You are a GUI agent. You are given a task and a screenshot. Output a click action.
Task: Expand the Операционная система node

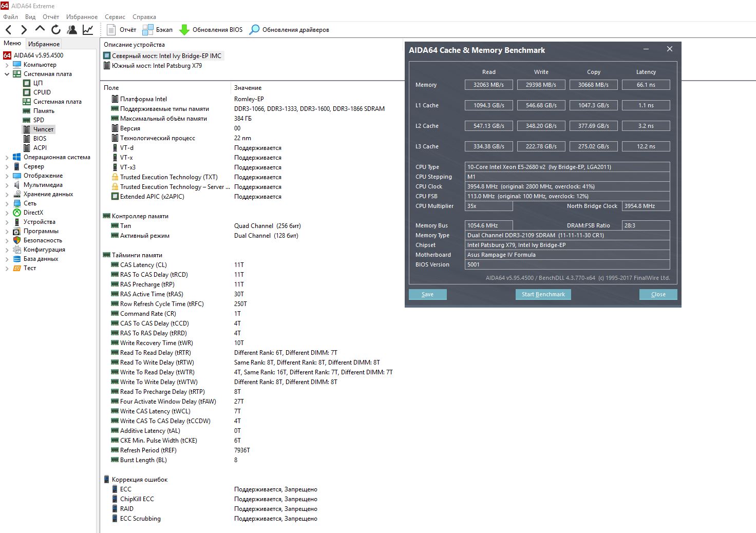7,157
